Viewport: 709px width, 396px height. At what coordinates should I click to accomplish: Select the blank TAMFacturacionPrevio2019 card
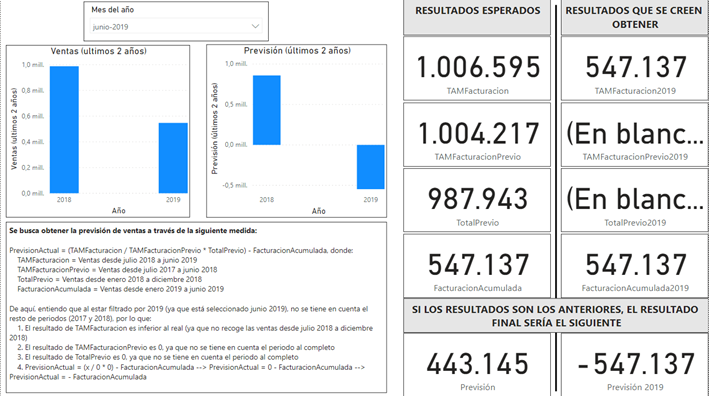coord(635,135)
